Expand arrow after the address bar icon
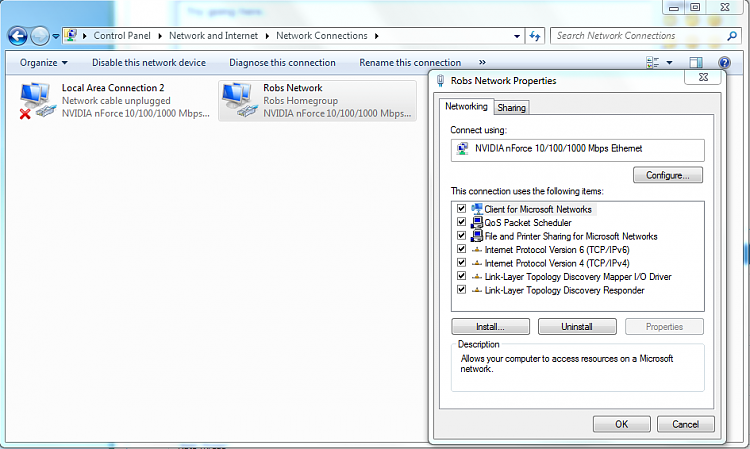This screenshot has height=449, width=750. (85, 36)
